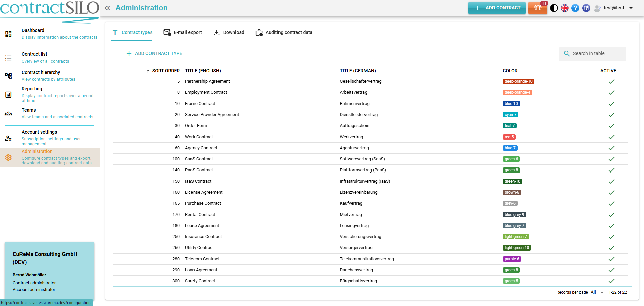Click the purple-6 color badge
The height and width of the screenshot is (306, 644).
512,259
